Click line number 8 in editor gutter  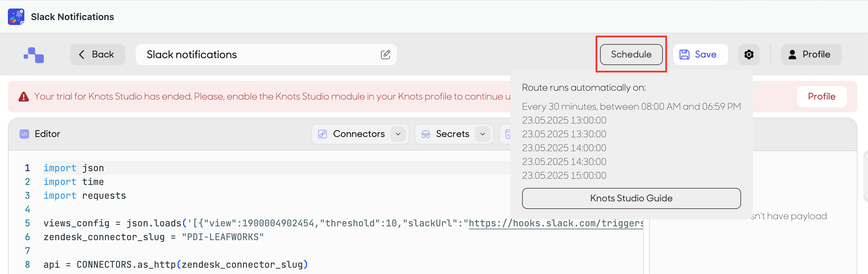tap(27, 264)
